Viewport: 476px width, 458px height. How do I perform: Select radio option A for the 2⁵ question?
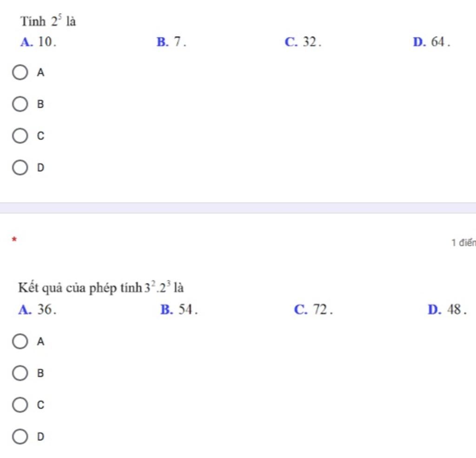(x=20, y=72)
